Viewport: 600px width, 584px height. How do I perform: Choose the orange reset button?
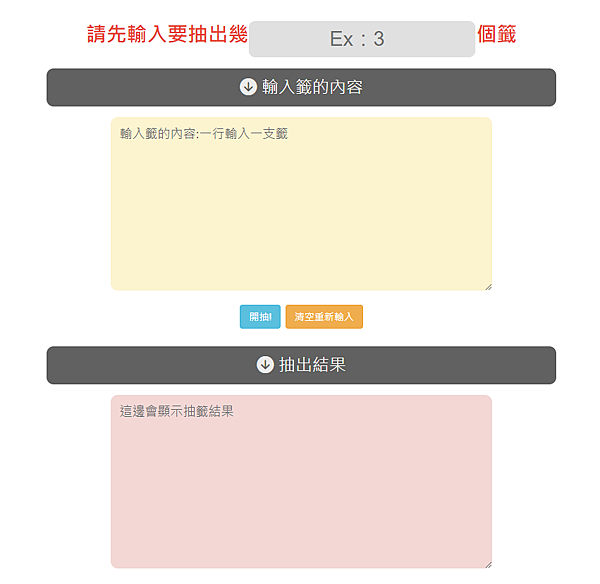pyautogui.click(x=324, y=316)
